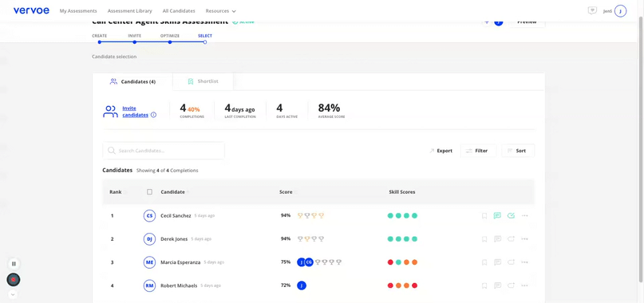This screenshot has width=644, height=303.
Task: Open the JenS user profile avatar
Action: pyautogui.click(x=620, y=11)
